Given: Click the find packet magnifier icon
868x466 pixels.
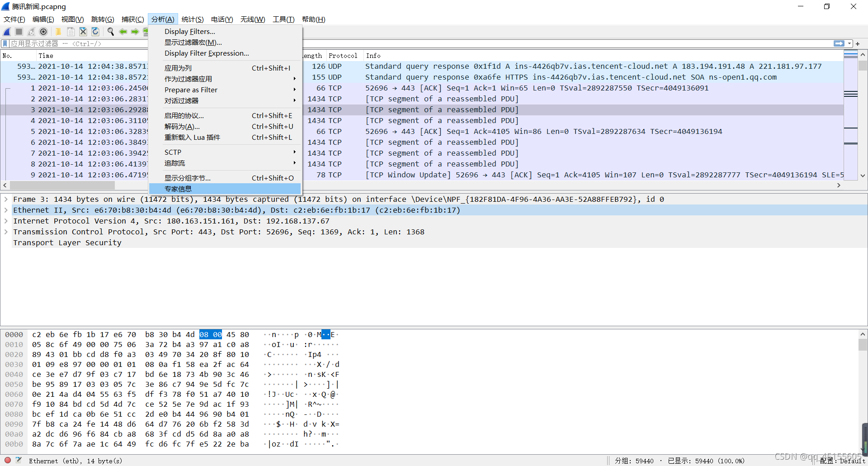Looking at the screenshot, I should (111, 32).
